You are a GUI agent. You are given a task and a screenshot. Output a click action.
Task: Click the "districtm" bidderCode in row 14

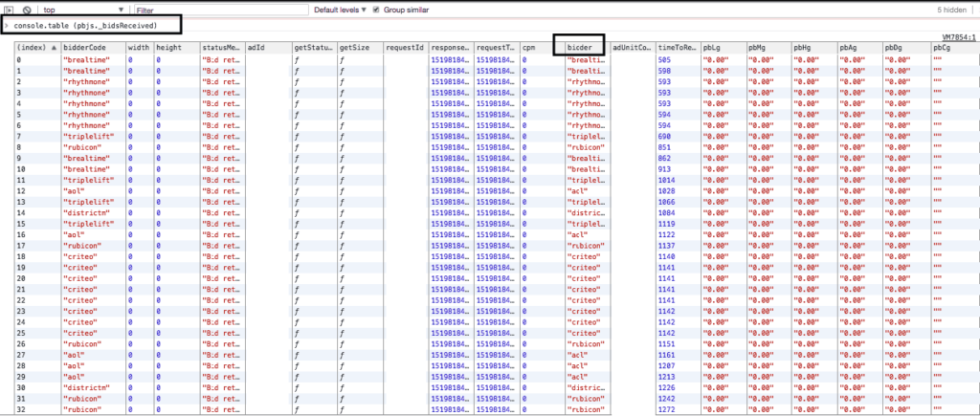[x=86, y=213]
